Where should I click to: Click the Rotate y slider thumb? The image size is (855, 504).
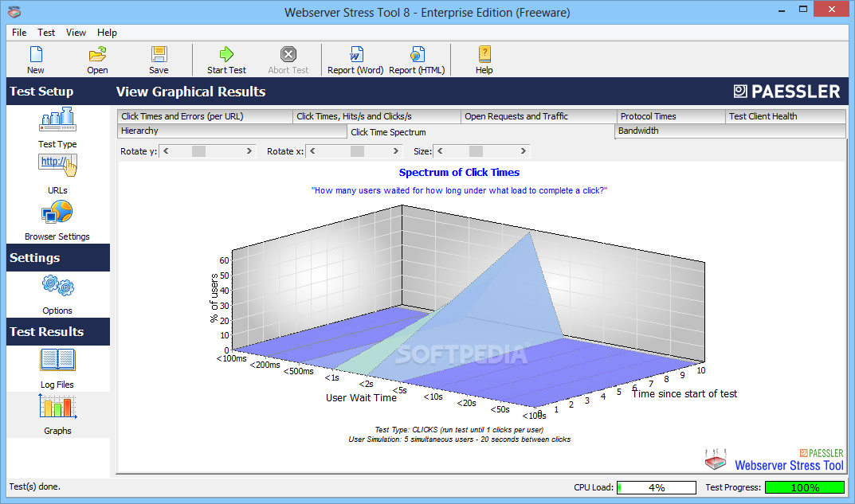click(x=199, y=151)
